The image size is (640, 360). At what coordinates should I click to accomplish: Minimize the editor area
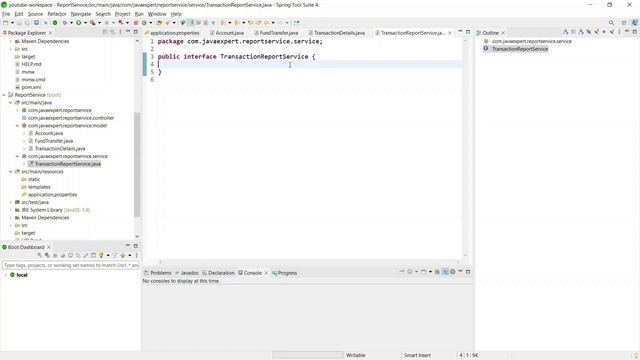tap(460, 32)
